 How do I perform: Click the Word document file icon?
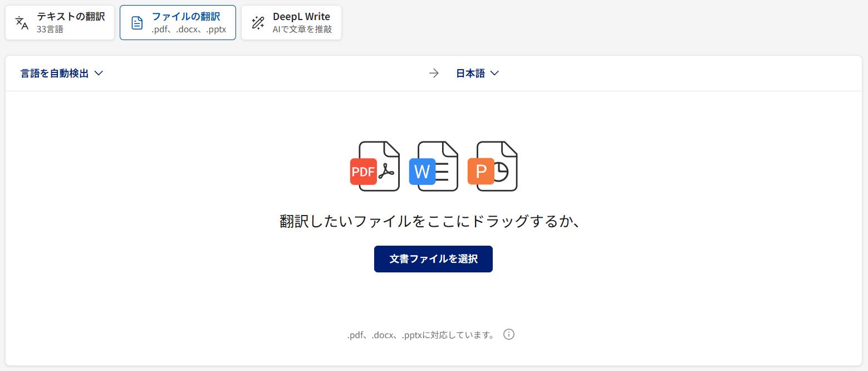(x=434, y=166)
